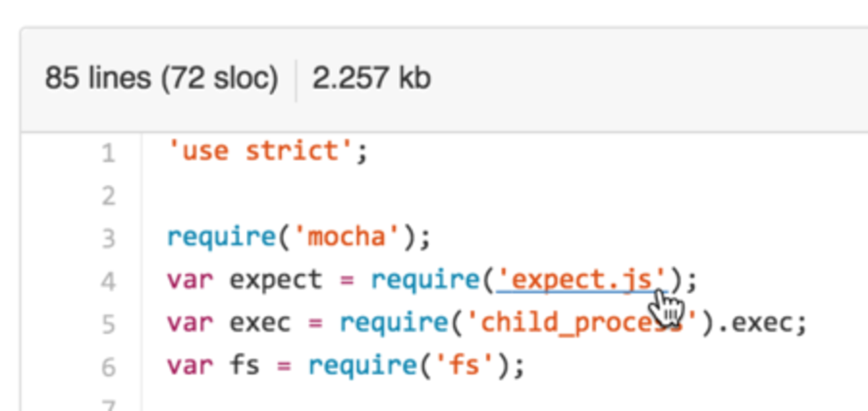Open the underlined 'expect.js' module link
868x411 pixels.
click(x=581, y=280)
